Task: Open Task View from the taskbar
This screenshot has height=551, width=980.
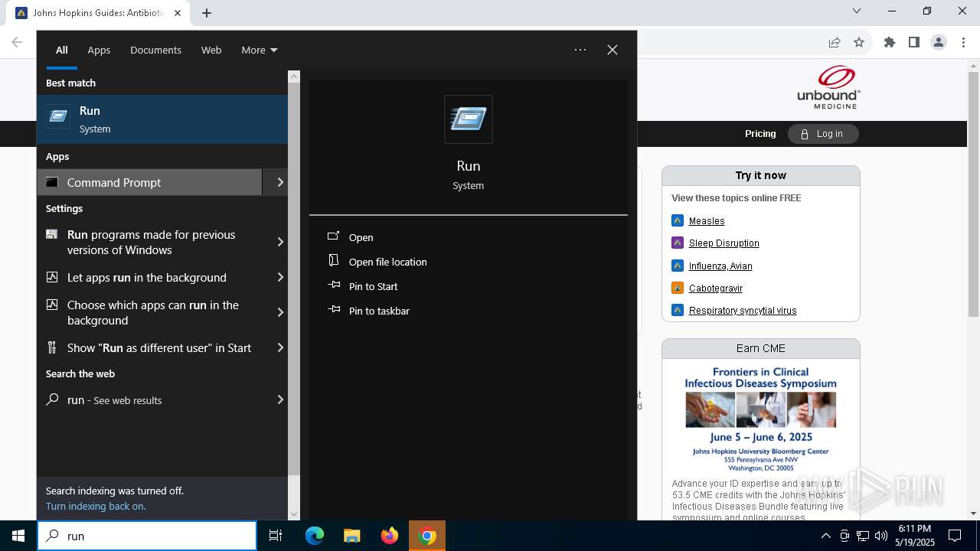Action: [x=276, y=536]
